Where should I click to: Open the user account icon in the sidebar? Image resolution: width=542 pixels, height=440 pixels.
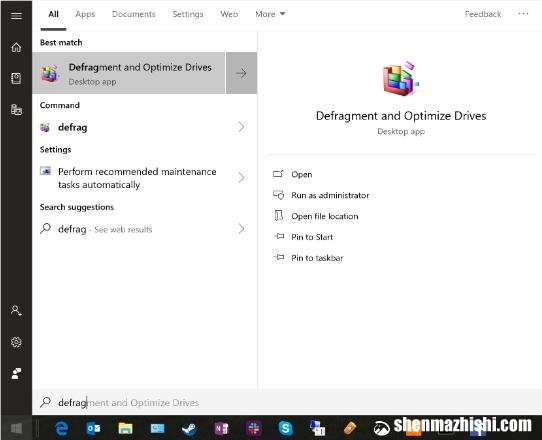click(16, 310)
